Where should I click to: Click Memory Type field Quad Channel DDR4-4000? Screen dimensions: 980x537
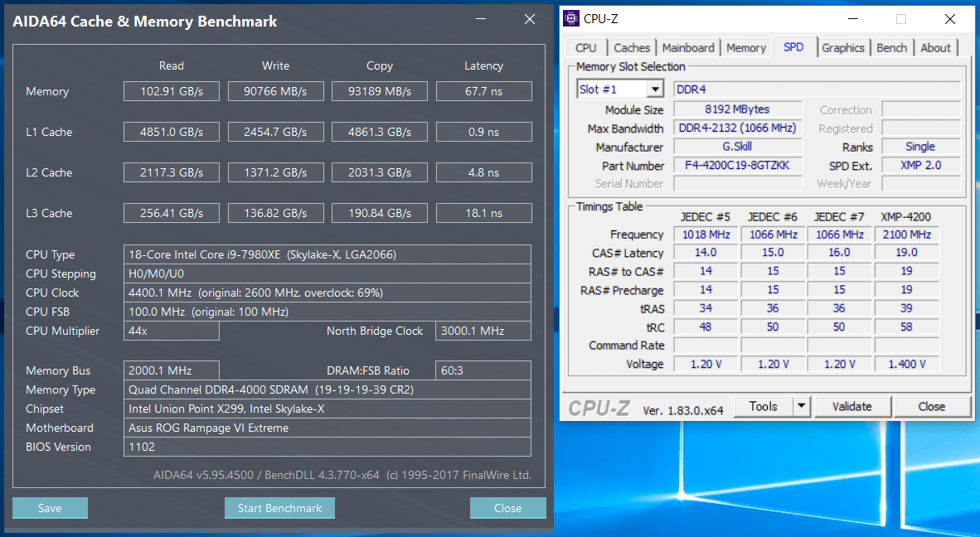tap(327, 389)
